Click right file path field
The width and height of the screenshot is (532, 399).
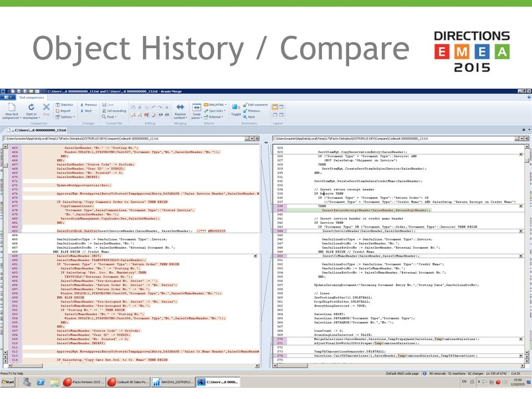393,139
